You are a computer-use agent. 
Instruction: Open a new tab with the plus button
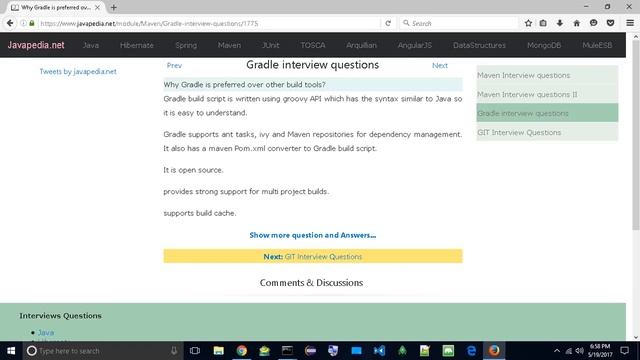(113, 7)
